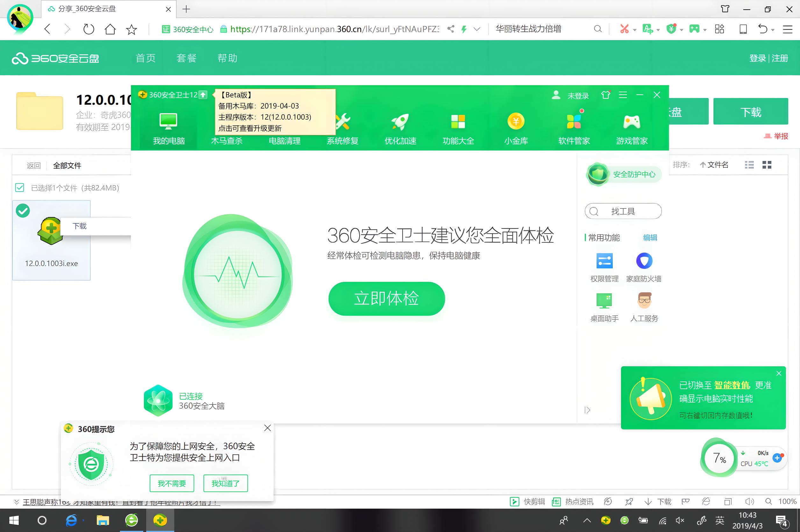800x532 pixels.
Task: Click the browser search box
Action: click(x=543, y=29)
